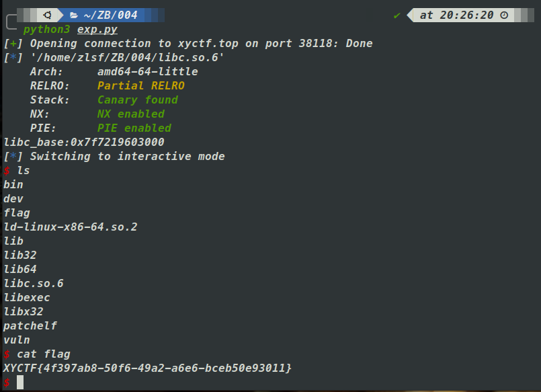This screenshot has height=392, width=541.
Task: Click the patchelf entry in the listing
Action: pyautogui.click(x=30, y=326)
